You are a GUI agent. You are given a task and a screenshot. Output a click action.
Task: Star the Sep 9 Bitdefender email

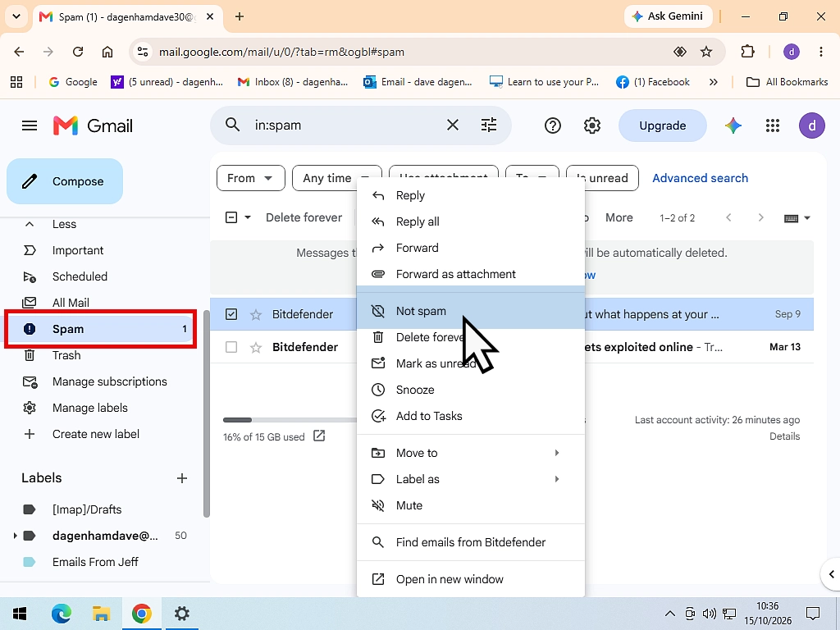[256, 314]
